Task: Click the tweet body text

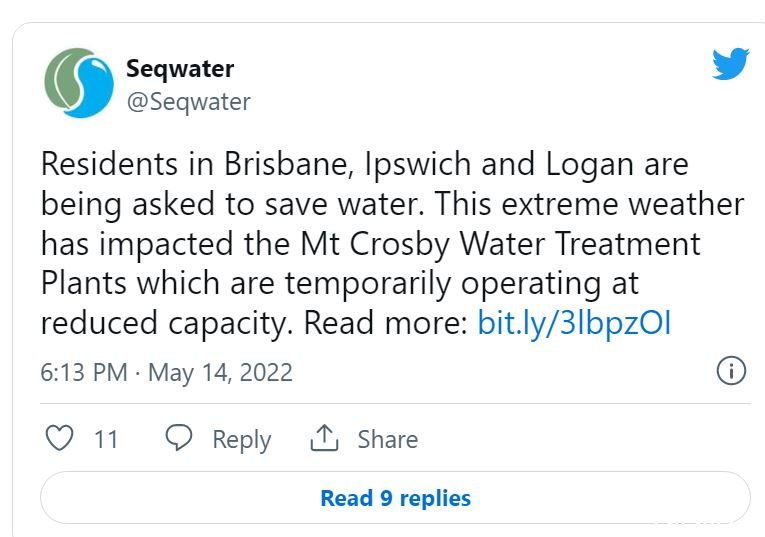Action: tap(392, 243)
